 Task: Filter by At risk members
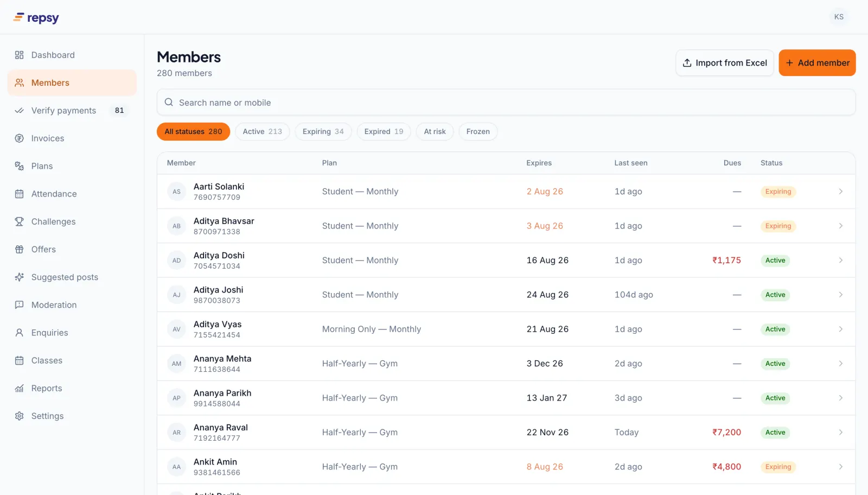click(x=435, y=131)
